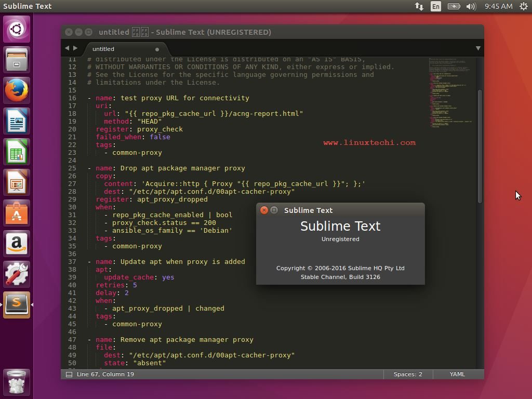Open the Ubuntu Software Center
The height and width of the screenshot is (399, 532).
pos(17,212)
